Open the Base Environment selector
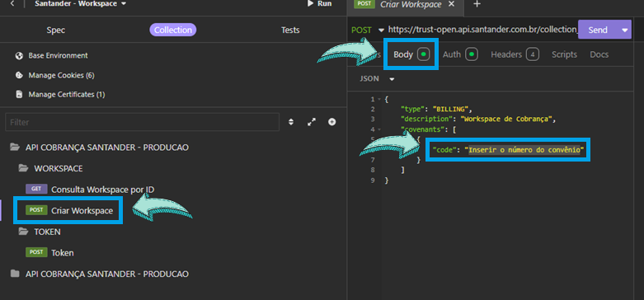Image resolution: width=644 pixels, height=300 pixels. coord(58,55)
